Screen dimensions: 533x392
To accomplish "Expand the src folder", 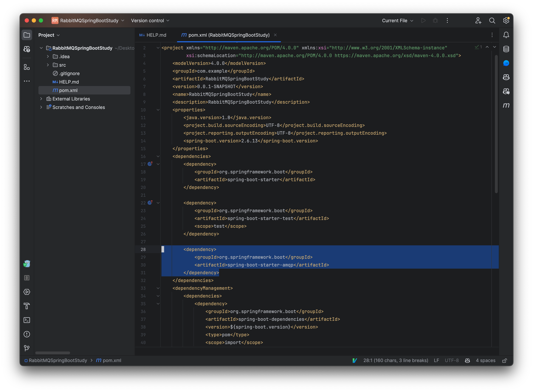I will click(x=48, y=65).
